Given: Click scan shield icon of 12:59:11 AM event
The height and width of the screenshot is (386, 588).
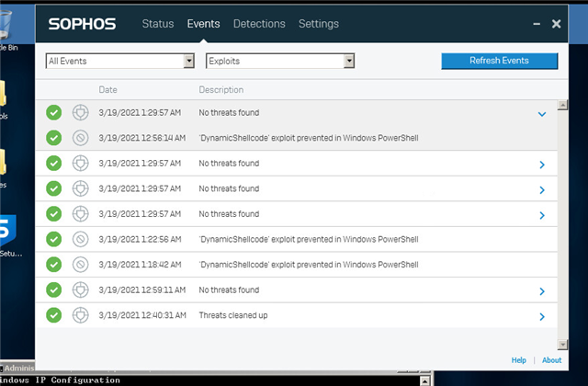Looking at the screenshot, I should pyautogui.click(x=80, y=289).
